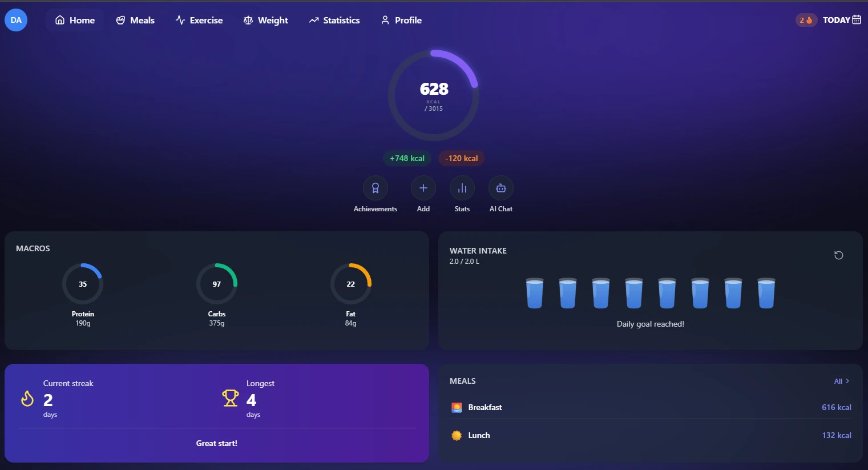Click the 628 kcal calorie progress ring
This screenshot has height=470, width=868.
coord(434,95)
